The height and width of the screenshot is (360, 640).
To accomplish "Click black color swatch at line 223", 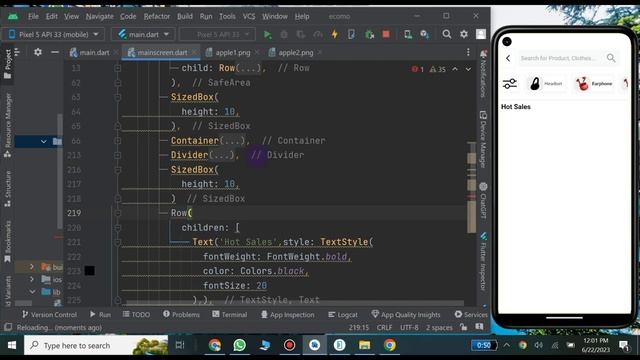I will (x=89, y=271).
